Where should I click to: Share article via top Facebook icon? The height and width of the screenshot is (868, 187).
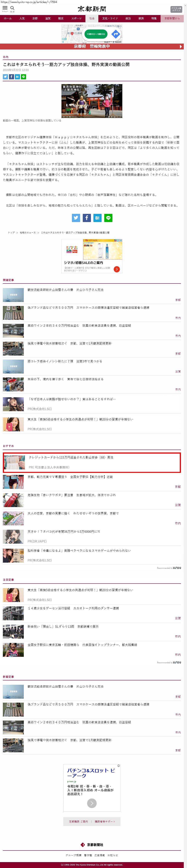point(11,77)
